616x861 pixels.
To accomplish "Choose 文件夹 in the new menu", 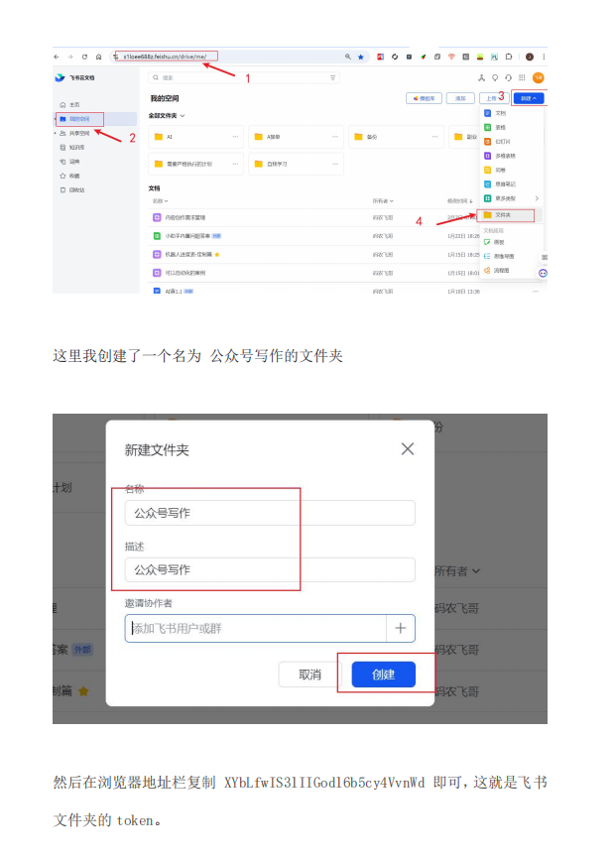I will 511,215.
